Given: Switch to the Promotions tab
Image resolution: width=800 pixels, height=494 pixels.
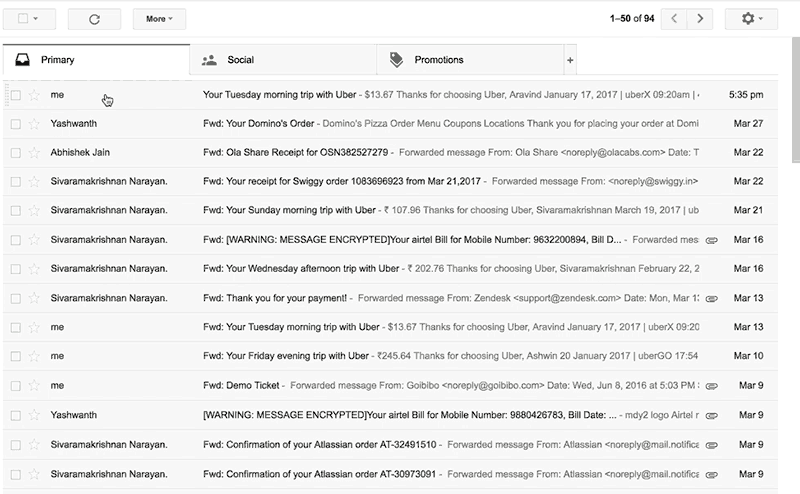Looking at the screenshot, I should [x=470, y=60].
